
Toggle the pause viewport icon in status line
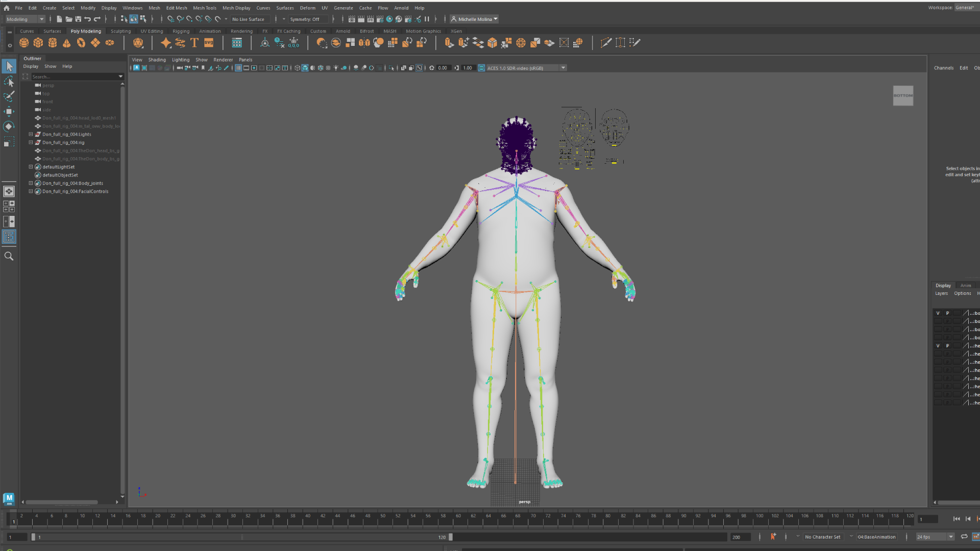click(x=427, y=19)
